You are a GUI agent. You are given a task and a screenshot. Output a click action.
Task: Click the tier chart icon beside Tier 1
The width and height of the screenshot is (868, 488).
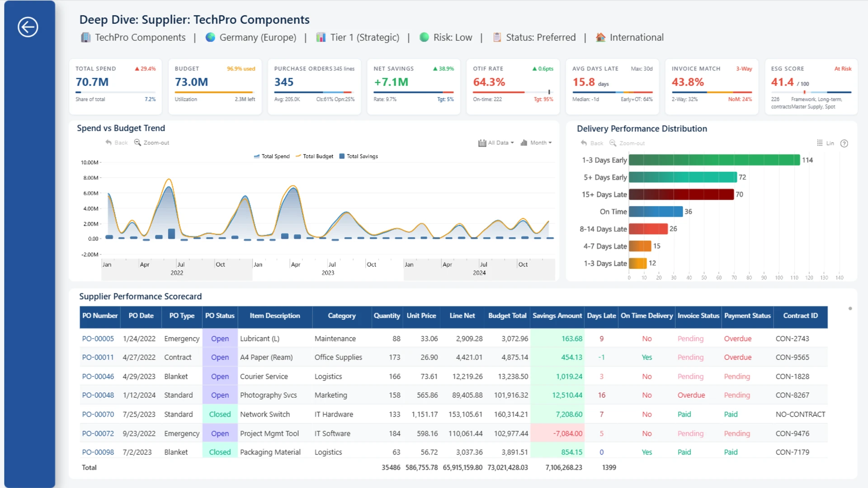coord(321,38)
